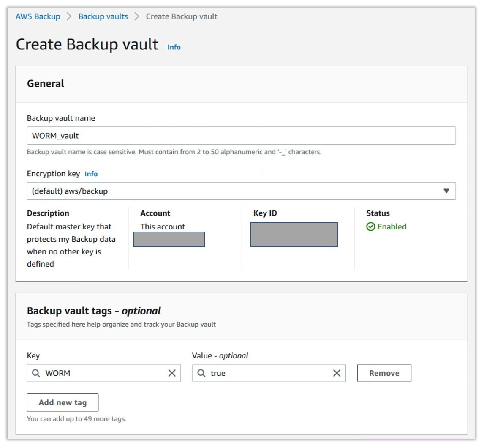Click the Info icon beside Encryption key
The height and width of the screenshot is (448, 484).
[91, 174]
